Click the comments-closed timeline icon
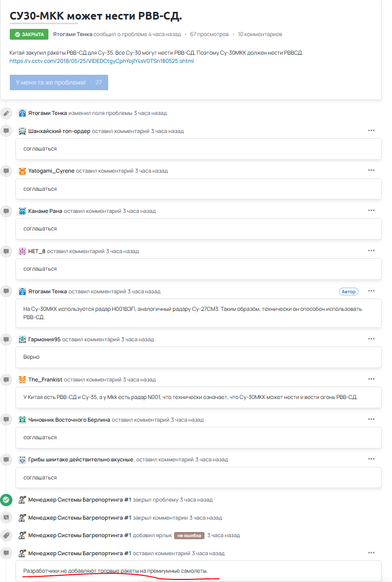Image resolution: width=392 pixels, height=582 pixels. click(x=6, y=518)
